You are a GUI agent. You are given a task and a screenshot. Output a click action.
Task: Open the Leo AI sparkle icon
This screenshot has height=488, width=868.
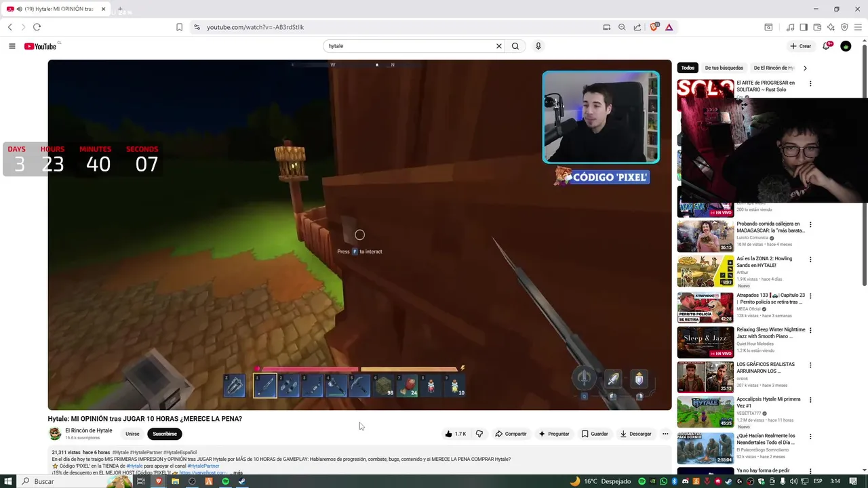(831, 27)
